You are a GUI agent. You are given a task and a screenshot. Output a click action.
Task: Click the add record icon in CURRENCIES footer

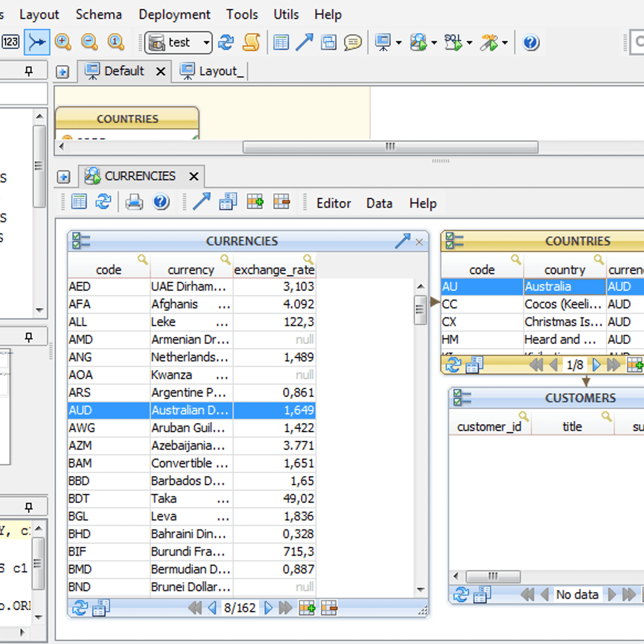click(x=307, y=608)
